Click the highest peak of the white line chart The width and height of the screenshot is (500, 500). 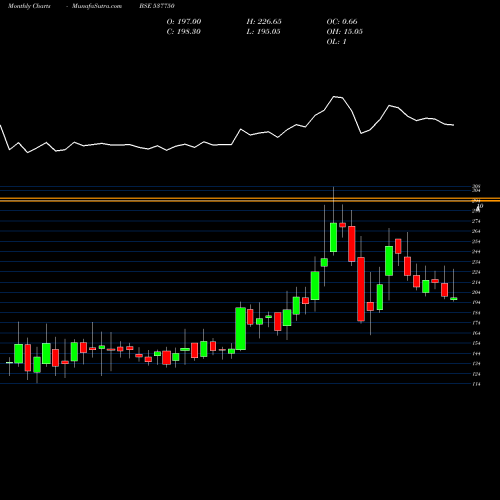334,97
